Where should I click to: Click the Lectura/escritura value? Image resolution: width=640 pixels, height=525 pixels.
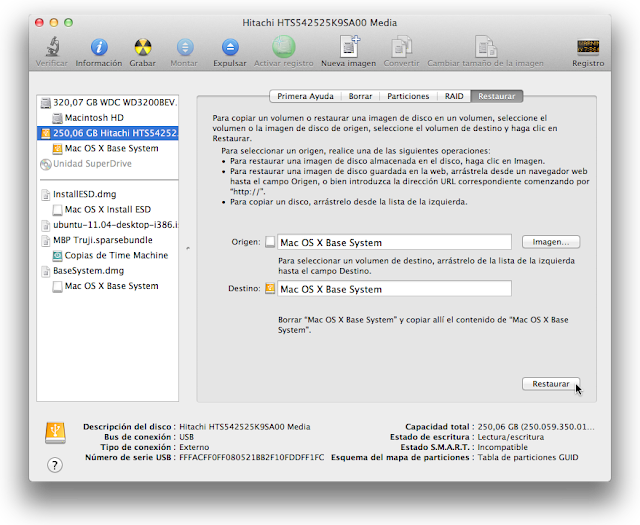(511, 437)
